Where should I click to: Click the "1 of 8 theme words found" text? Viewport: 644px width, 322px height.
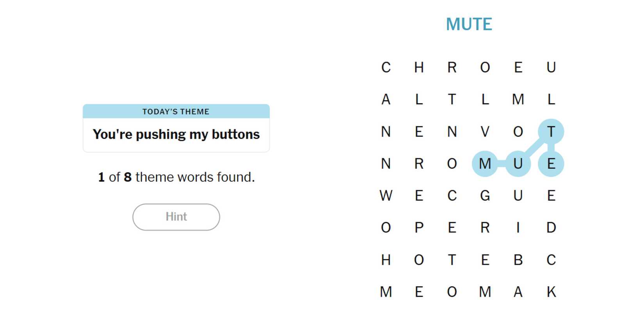(176, 177)
